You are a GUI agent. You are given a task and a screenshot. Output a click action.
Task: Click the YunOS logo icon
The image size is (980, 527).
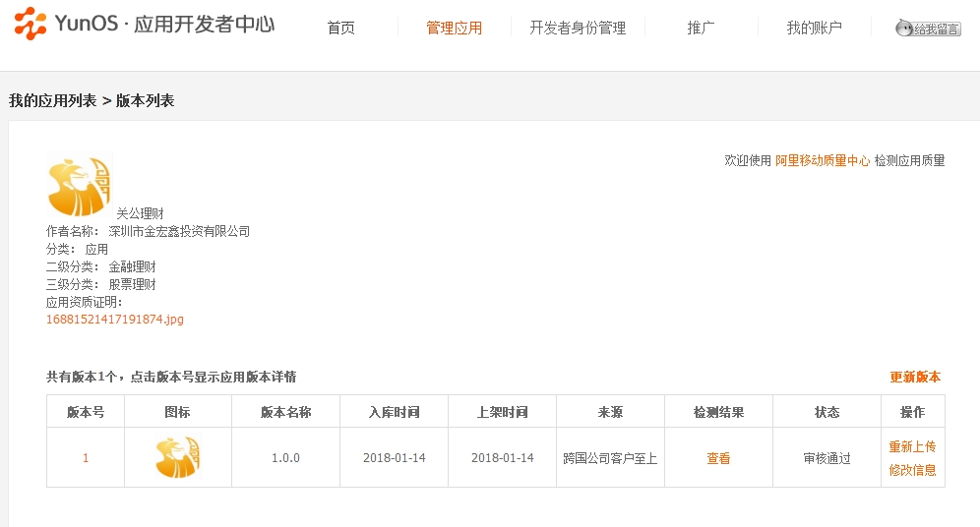(30, 25)
